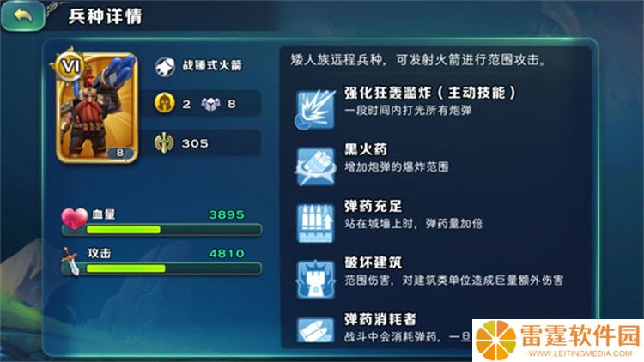Go back with the green arrow button
The image size is (644, 362).
[x=23, y=15]
